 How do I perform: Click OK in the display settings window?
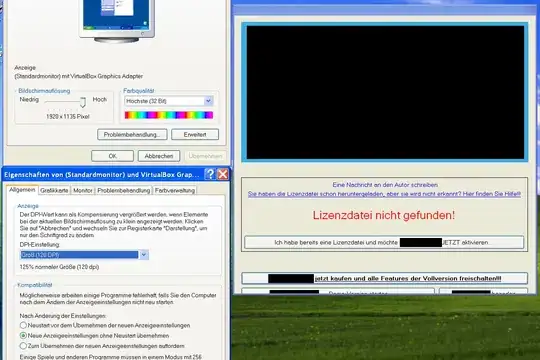[113, 156]
